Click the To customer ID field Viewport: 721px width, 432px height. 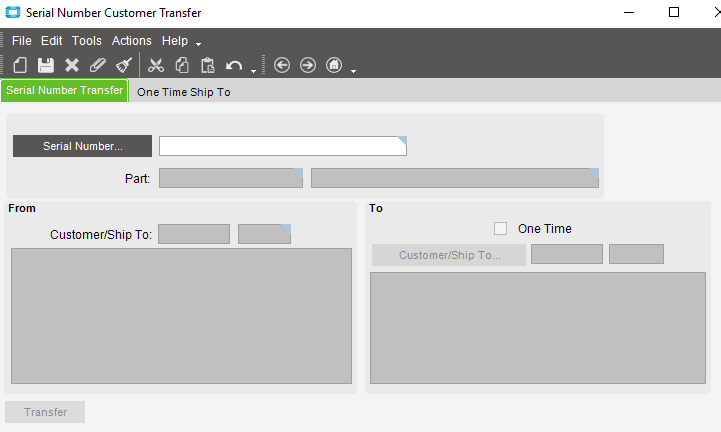[x=567, y=254]
